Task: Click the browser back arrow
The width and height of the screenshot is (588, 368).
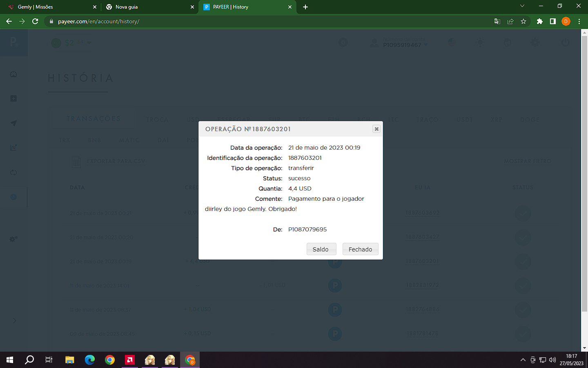Action: click(x=9, y=21)
